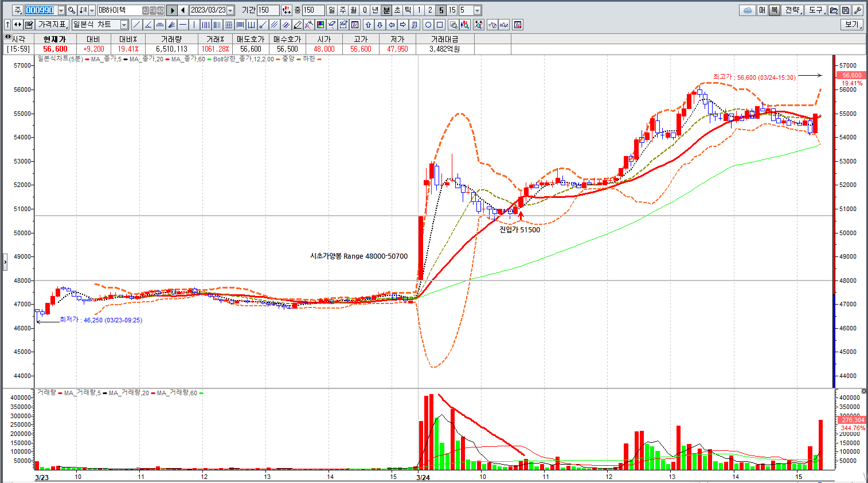The height and width of the screenshot is (483, 868).
Task: Select the 5 minute interval button
Action: (441, 10)
